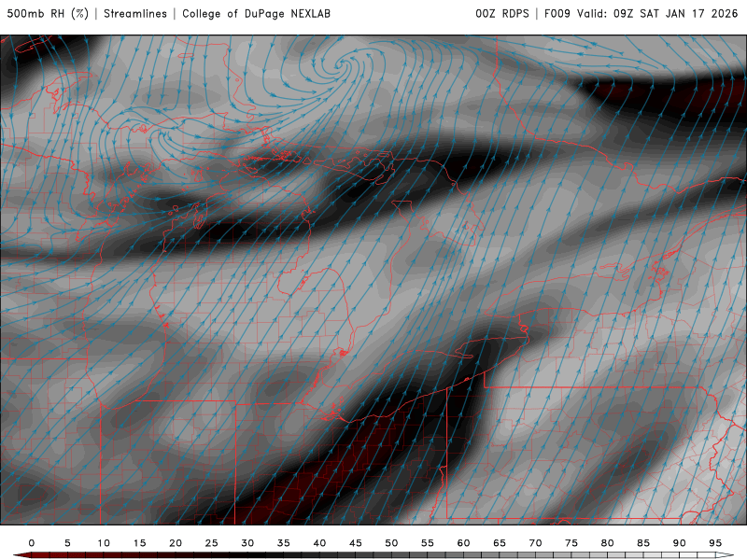Image resolution: width=747 pixels, height=560 pixels.
Task: Select "F009 Valid: 09Z SAT JAN 17 2026" text
Action: 641,13
